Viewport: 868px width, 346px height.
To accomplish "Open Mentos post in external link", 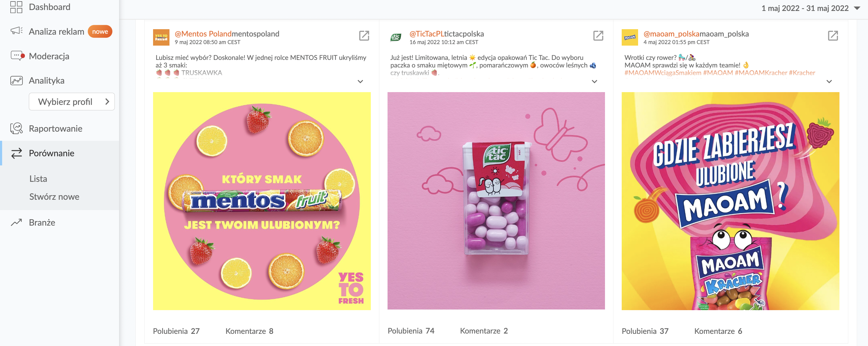I will (x=364, y=35).
